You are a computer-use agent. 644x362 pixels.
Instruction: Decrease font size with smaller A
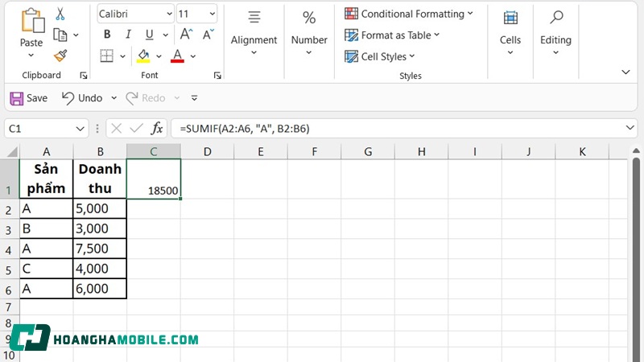coord(208,35)
